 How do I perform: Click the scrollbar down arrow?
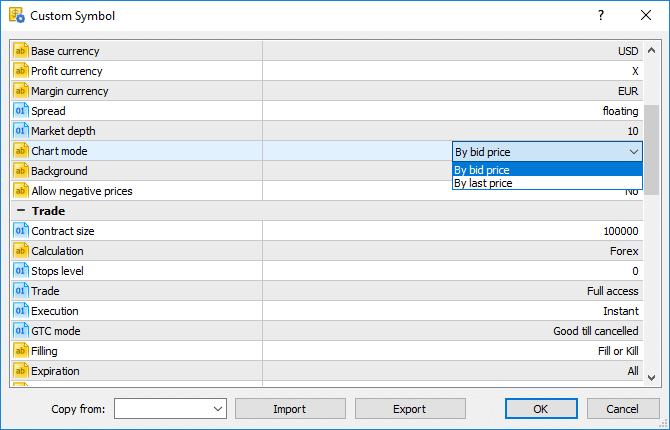(x=652, y=377)
